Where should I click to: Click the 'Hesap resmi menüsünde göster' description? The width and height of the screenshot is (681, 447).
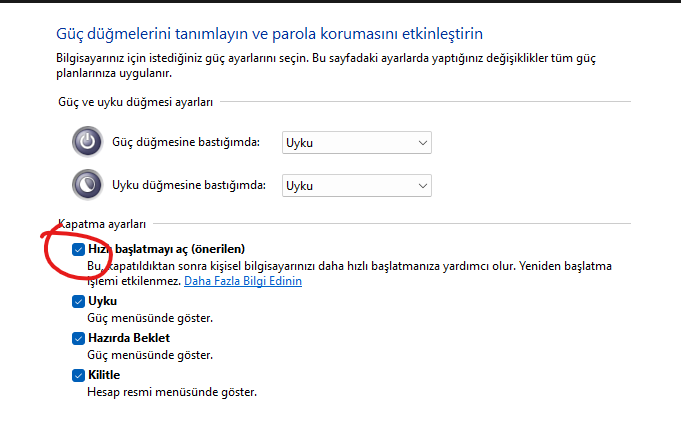(x=172, y=392)
